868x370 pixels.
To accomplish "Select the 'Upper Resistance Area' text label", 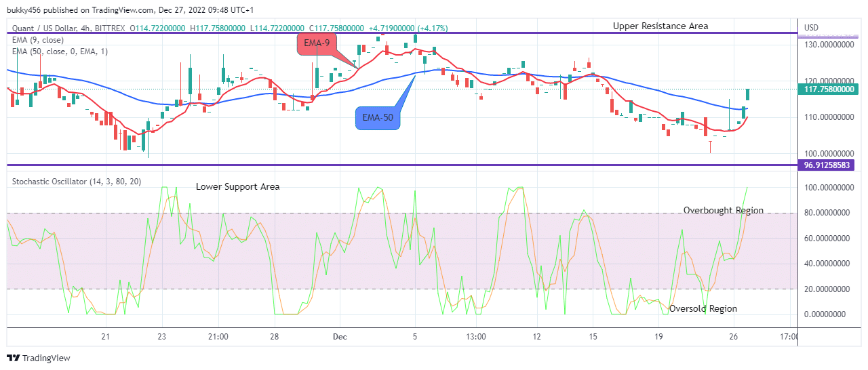I will (660, 26).
